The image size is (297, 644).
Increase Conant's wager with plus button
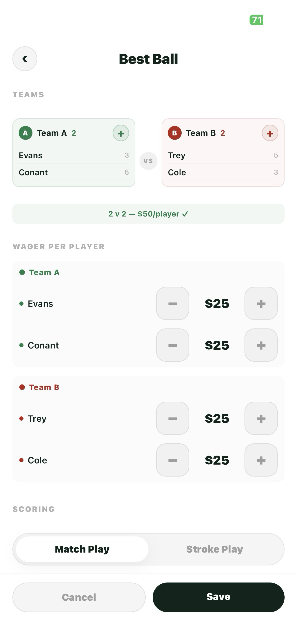(x=261, y=345)
